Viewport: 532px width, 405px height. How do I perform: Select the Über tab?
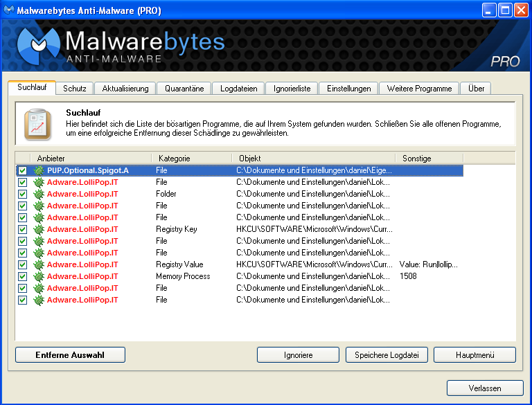pyautogui.click(x=476, y=89)
